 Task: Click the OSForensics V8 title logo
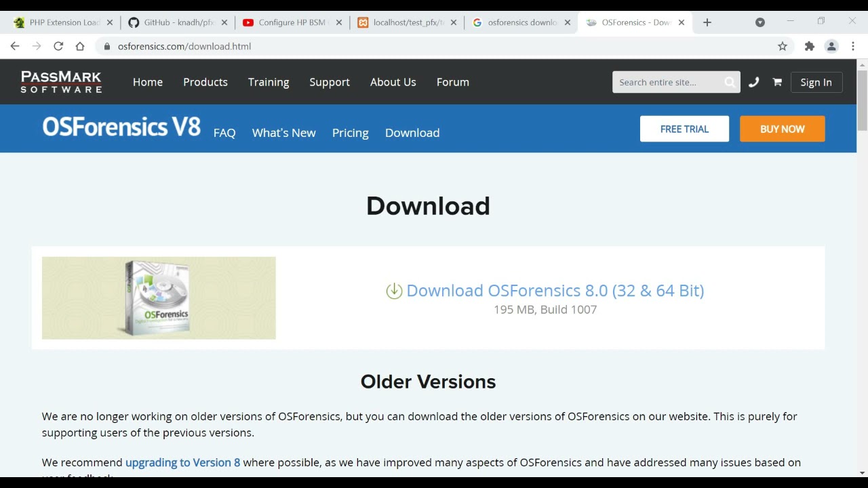tap(121, 127)
